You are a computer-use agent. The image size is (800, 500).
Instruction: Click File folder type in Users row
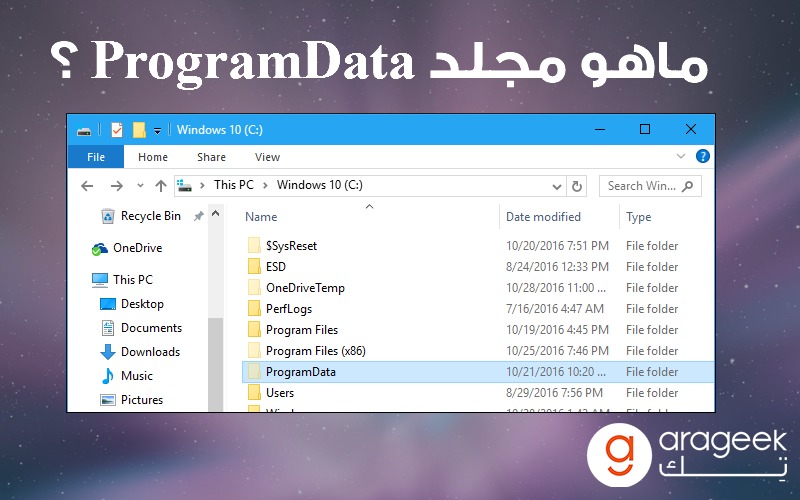[x=652, y=393]
